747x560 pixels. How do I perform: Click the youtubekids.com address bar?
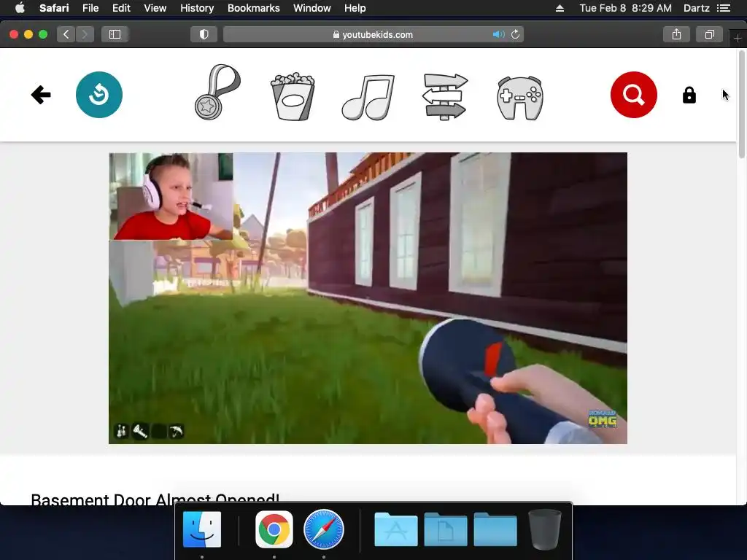(373, 34)
